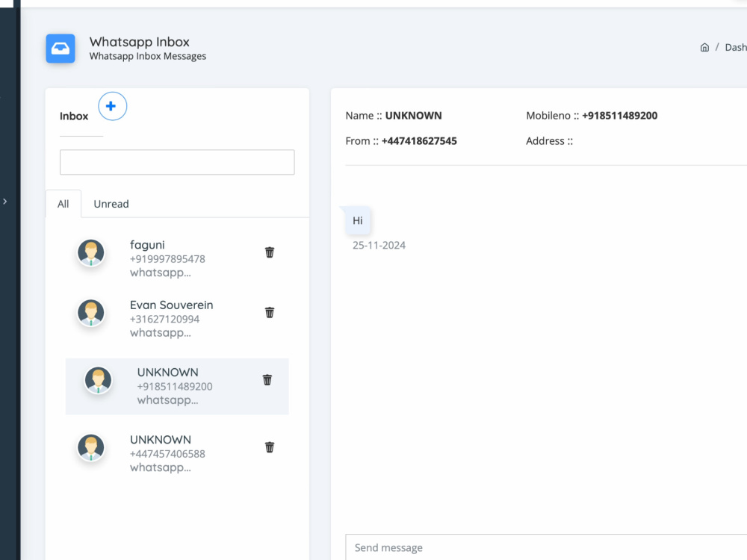Delete the Evan Souverein conversation
This screenshot has width=747, height=560.
(x=270, y=312)
